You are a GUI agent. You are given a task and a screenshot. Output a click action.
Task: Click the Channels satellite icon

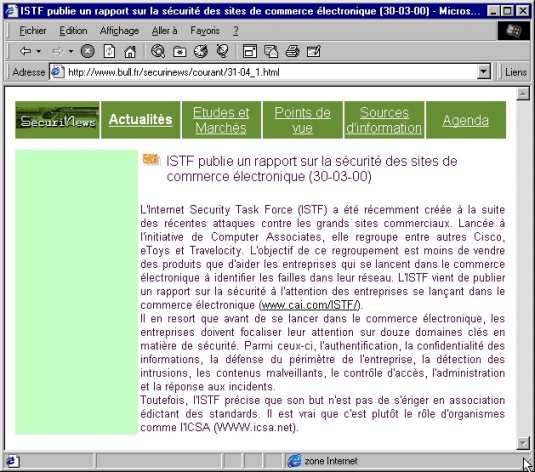point(222,51)
